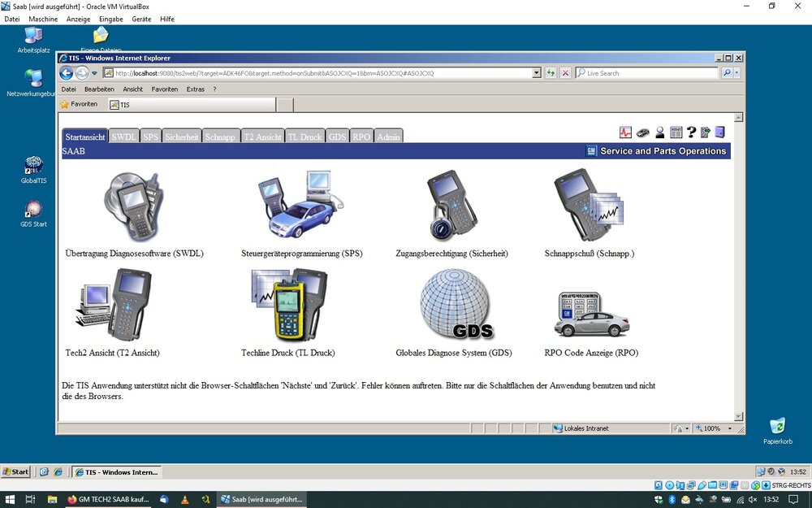Open VLC from the Windows taskbar
Viewport: 812px width, 508px height.
pos(185,500)
